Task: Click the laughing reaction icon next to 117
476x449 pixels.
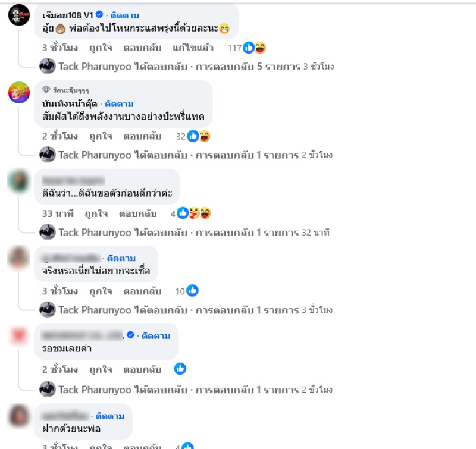Action: pos(260,48)
